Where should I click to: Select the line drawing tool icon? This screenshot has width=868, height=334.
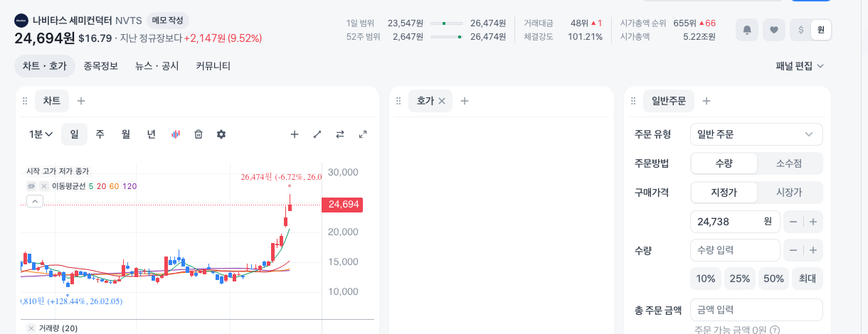(317, 134)
